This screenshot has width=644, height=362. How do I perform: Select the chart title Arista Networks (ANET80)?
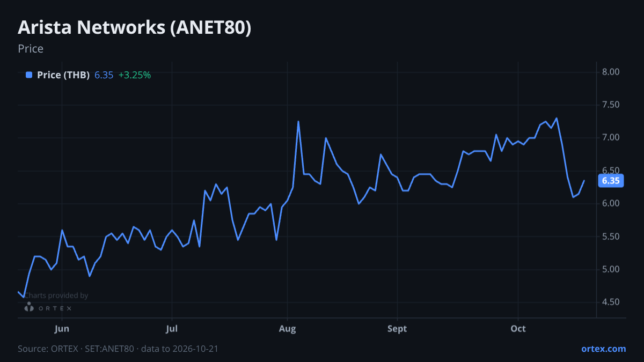point(135,28)
